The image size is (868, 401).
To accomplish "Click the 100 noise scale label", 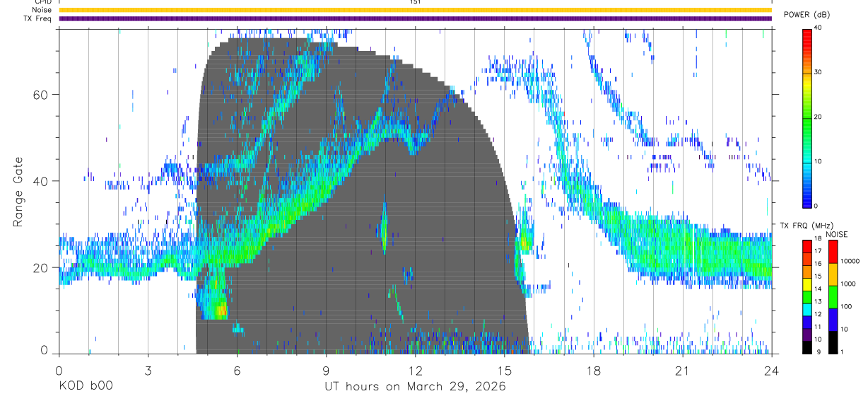I will [845, 306].
